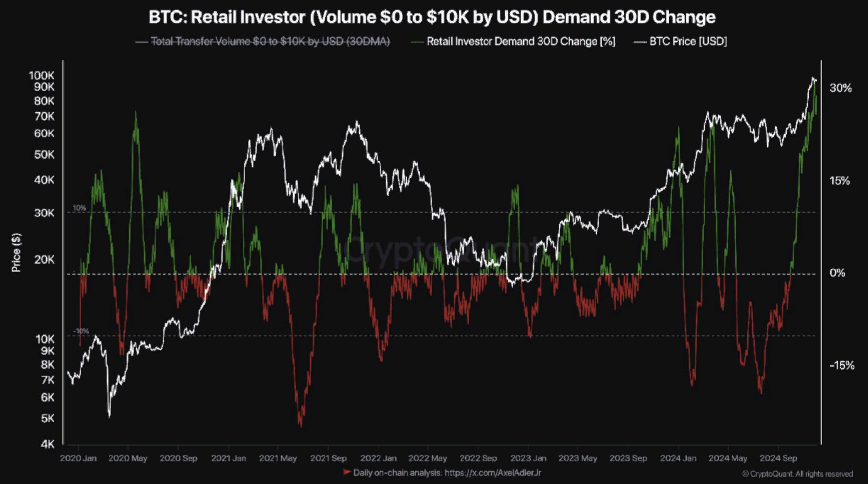Click the 2022 Jan x-axis label
This screenshot has width=868, height=484.
[x=378, y=458]
